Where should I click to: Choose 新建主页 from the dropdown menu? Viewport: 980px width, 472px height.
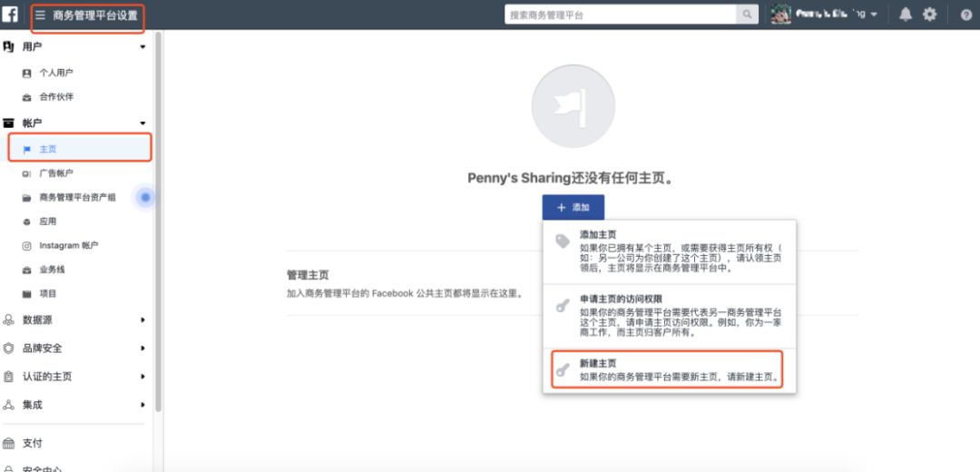pos(670,370)
